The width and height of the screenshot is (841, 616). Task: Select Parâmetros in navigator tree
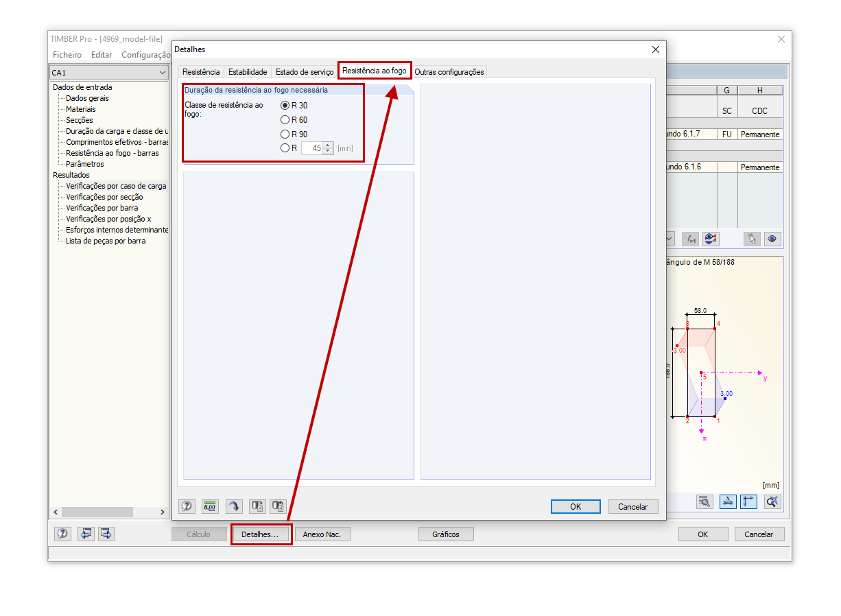pos(85,164)
